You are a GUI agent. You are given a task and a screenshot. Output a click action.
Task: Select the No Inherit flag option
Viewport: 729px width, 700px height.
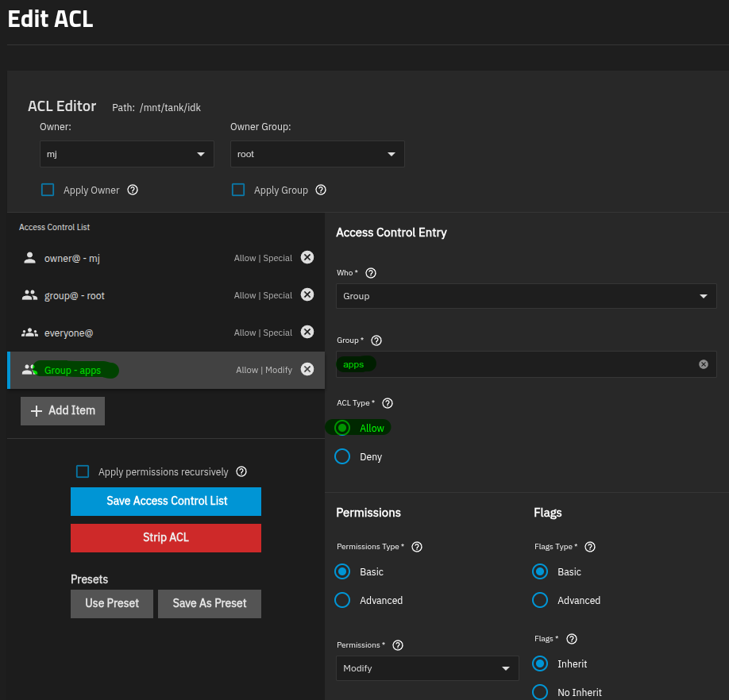tap(540, 692)
